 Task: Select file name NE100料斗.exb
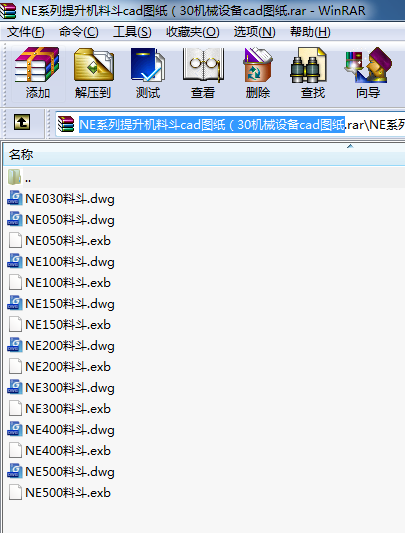click(68, 283)
